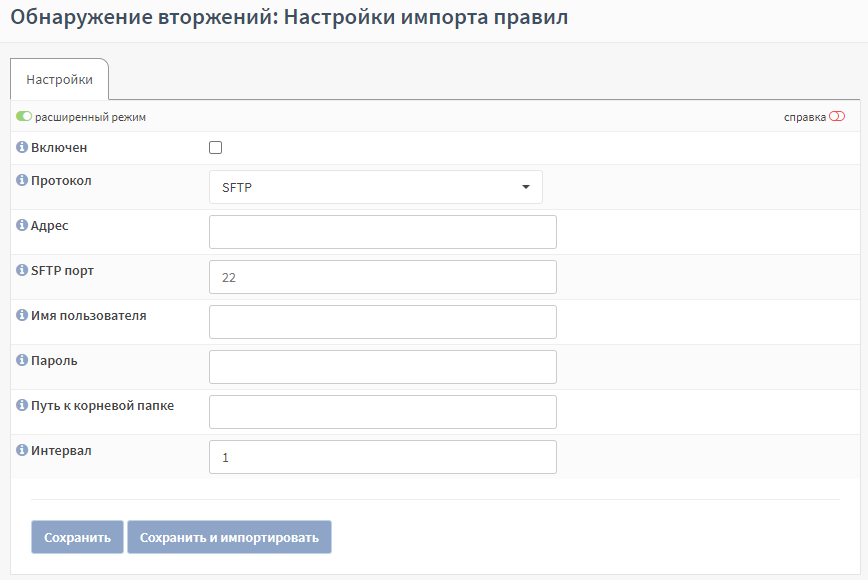Focus the Пароль input field
Screen dimensions: 868x580
pyautogui.click(x=383, y=367)
